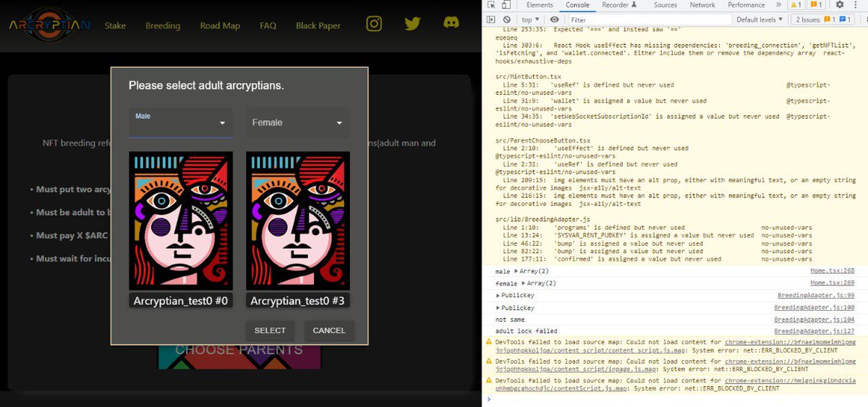Open the 'Default levels' log level dropdown

(x=760, y=20)
